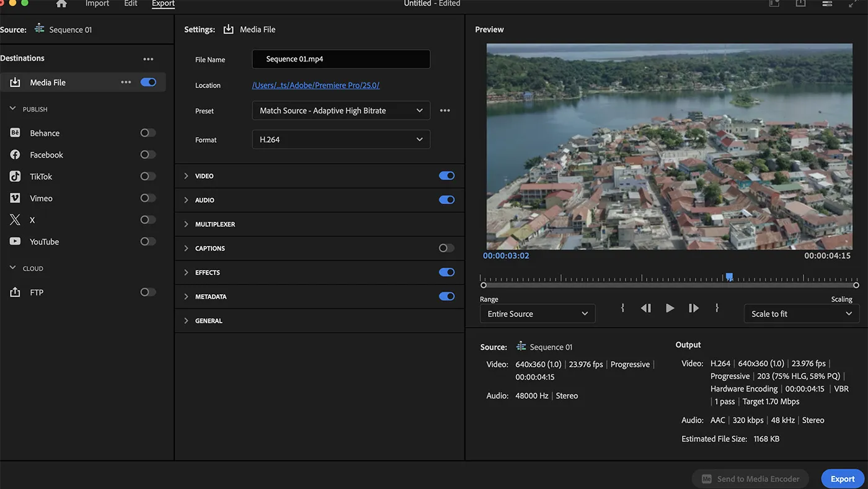The height and width of the screenshot is (489, 868).
Task: Turn on the Captions section toggle
Action: tap(445, 248)
